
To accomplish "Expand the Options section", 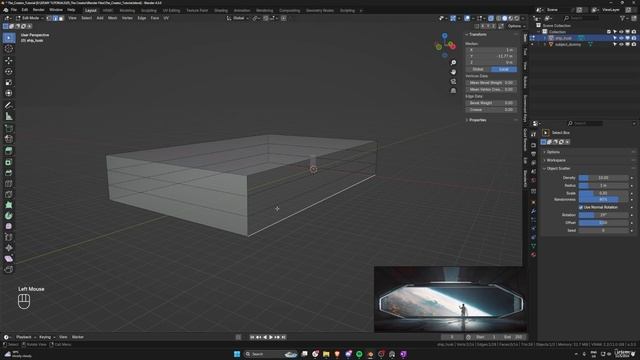I will (x=552, y=152).
